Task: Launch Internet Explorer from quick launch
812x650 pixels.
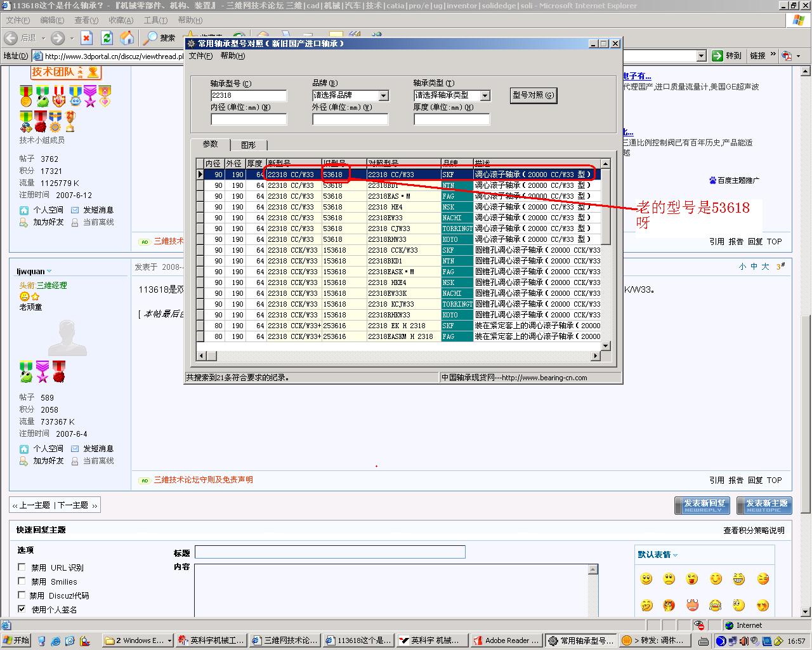Action: pos(56,641)
